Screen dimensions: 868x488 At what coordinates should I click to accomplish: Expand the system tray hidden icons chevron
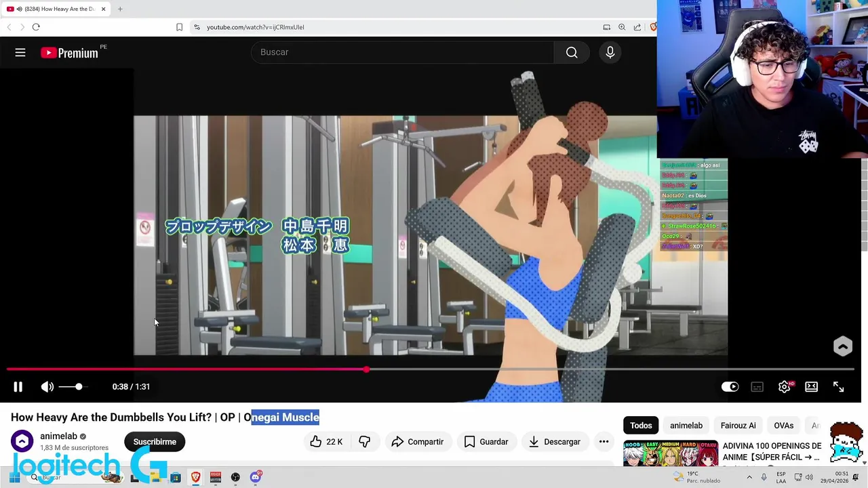click(749, 477)
